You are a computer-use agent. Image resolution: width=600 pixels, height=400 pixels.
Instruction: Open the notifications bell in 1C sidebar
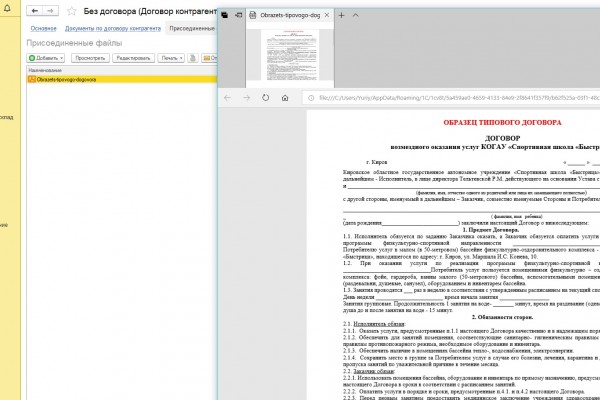coord(7,8)
